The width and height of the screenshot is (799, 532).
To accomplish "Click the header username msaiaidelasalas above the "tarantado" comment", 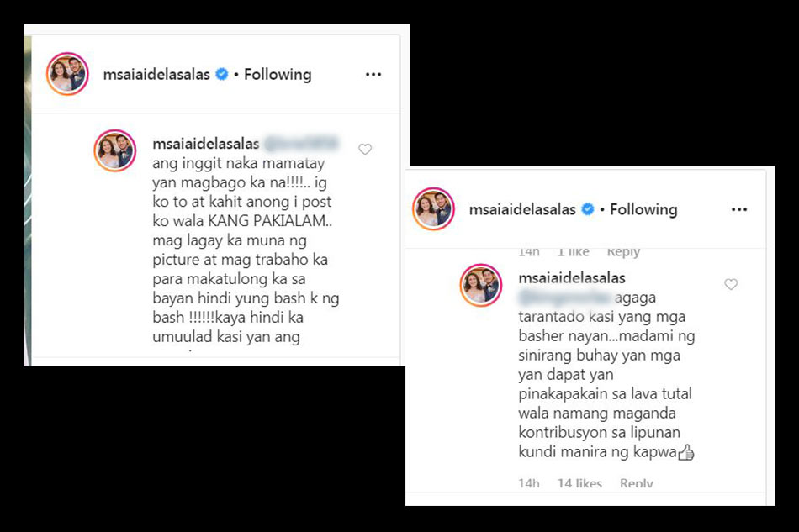I will pyautogui.click(x=522, y=209).
